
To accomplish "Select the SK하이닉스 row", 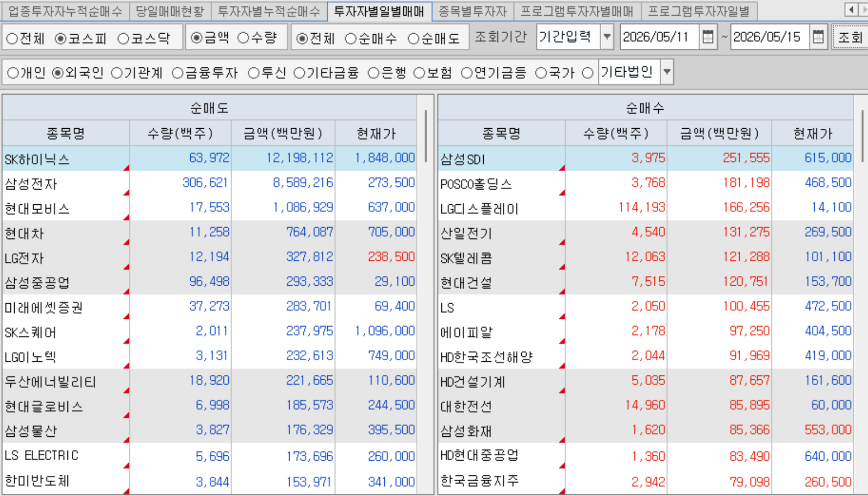I will point(209,158).
